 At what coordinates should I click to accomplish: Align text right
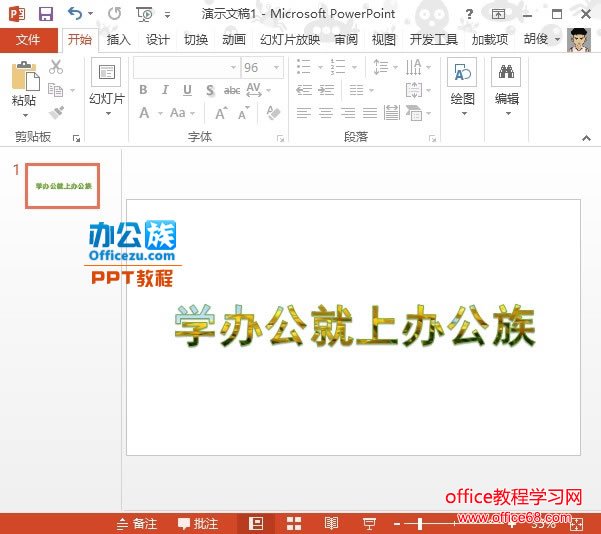click(x=348, y=113)
